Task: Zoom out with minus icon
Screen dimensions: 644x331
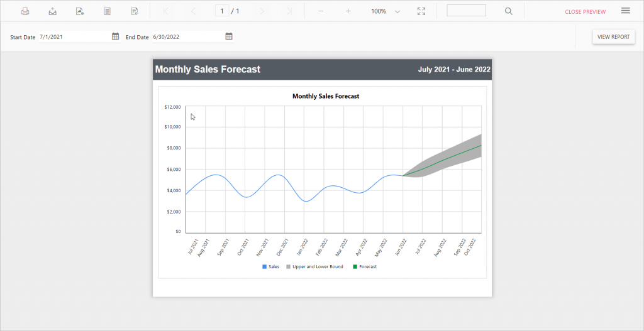Action: coord(321,11)
